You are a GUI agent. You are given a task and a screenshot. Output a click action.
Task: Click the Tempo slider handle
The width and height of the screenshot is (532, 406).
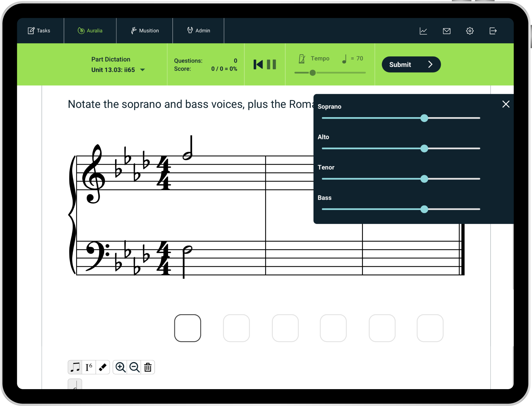[x=312, y=73]
